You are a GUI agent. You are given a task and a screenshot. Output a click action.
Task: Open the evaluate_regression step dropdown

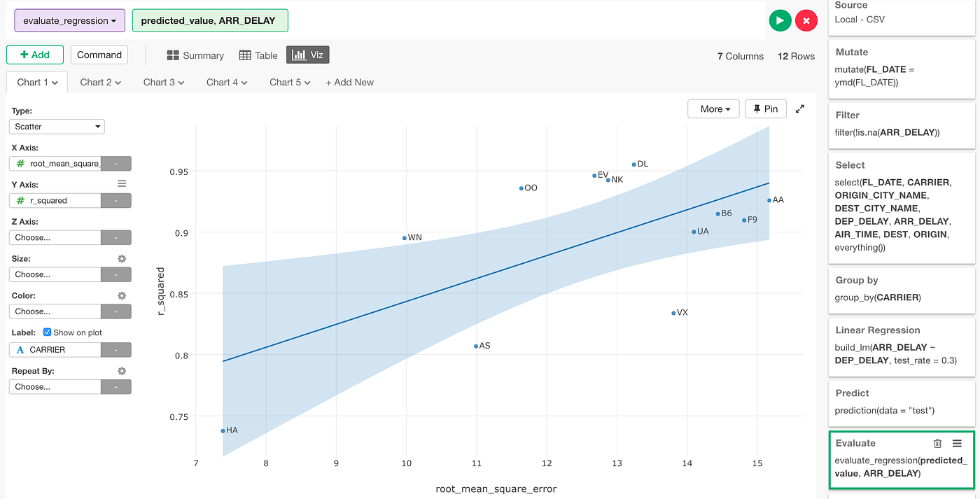click(69, 20)
